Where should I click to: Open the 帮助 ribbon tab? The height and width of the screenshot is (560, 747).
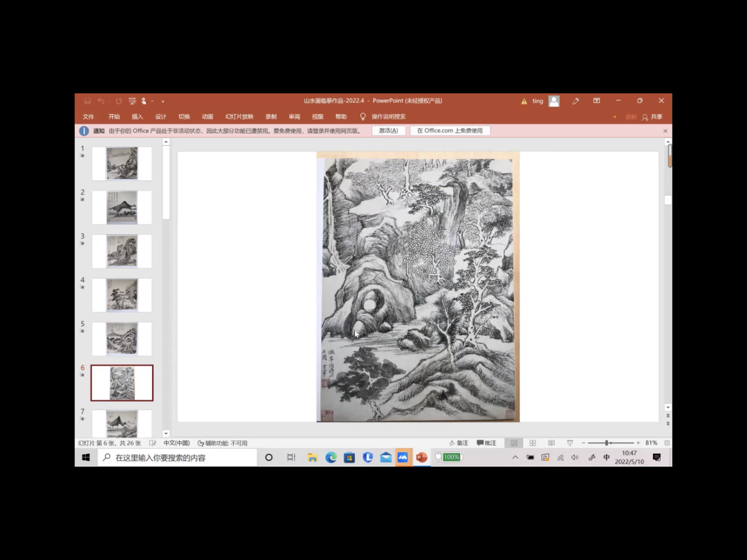point(341,117)
